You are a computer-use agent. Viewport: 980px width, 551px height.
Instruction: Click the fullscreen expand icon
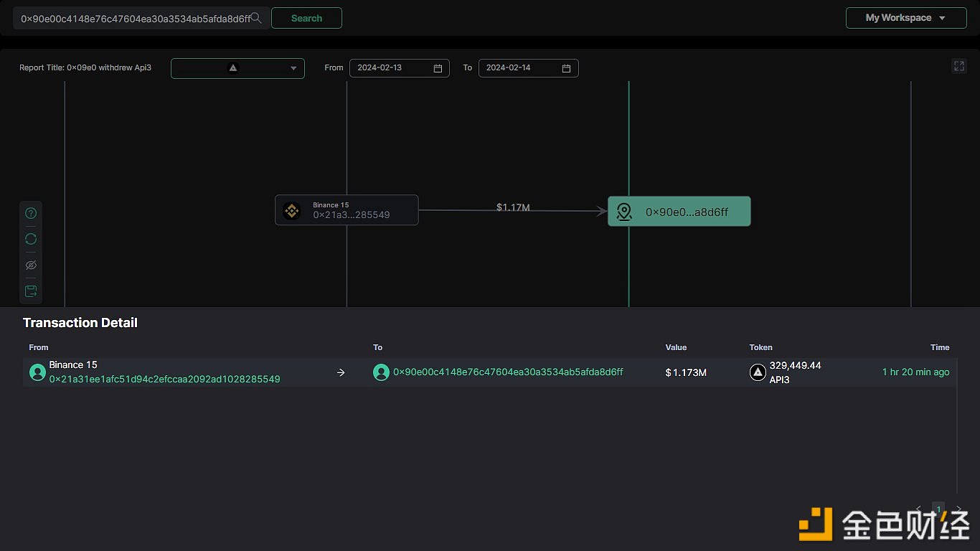[x=959, y=66]
